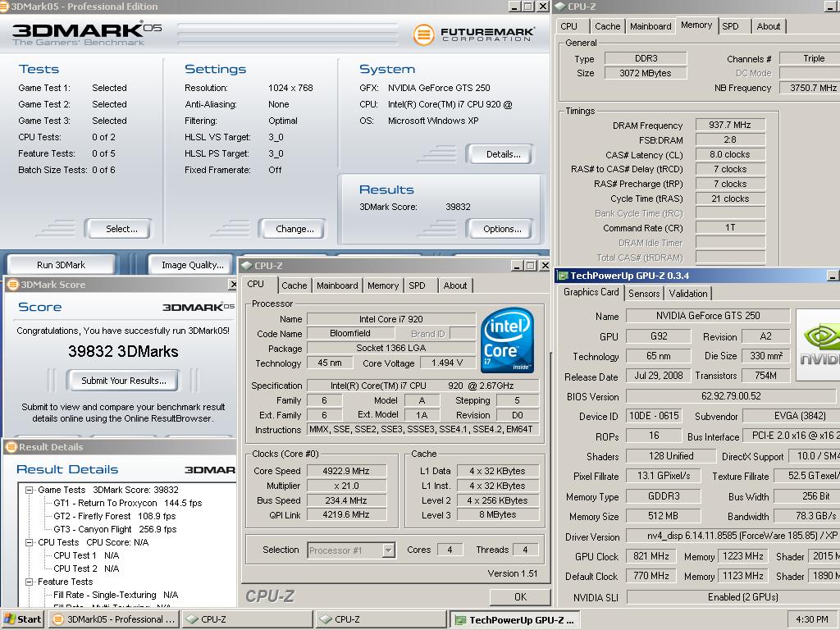Click the DRAM Frequency 937.7 MHz field
840x630 pixels.
pos(730,125)
